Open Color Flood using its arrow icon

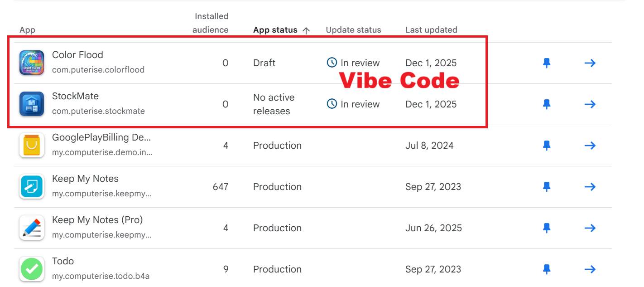[590, 63]
